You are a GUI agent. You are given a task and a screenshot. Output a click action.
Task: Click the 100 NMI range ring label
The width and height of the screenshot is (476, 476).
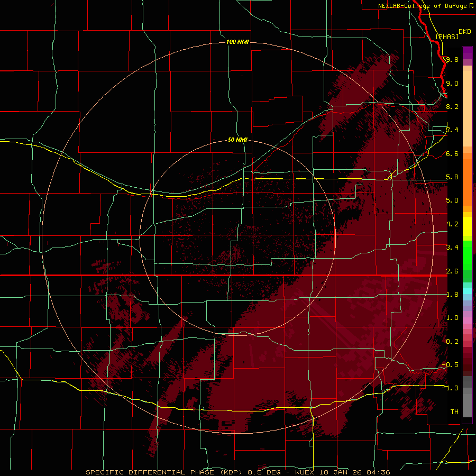237,42
